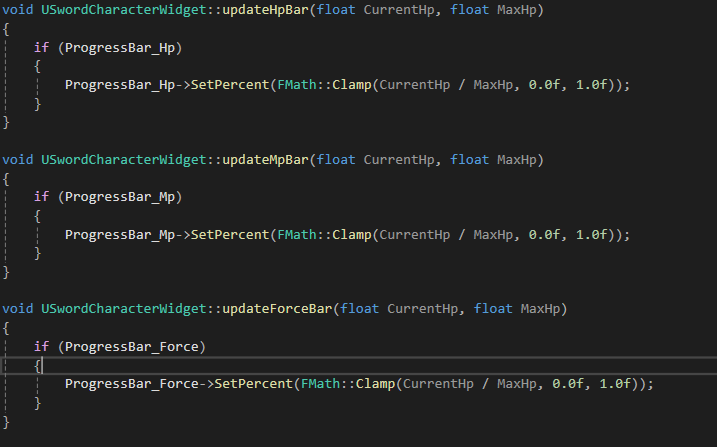The width and height of the screenshot is (717, 447).
Task: Click the CurrentHp parameter in the updateMpBar signature
Action: (399, 160)
